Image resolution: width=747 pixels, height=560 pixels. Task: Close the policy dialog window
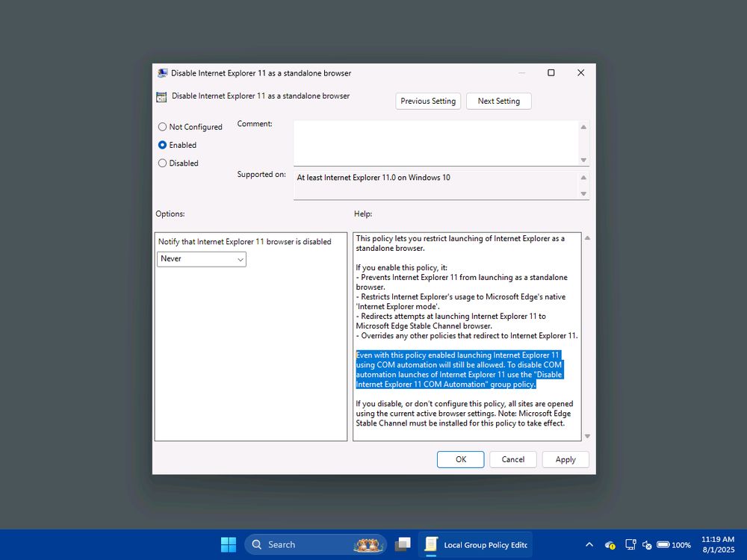[x=580, y=73]
